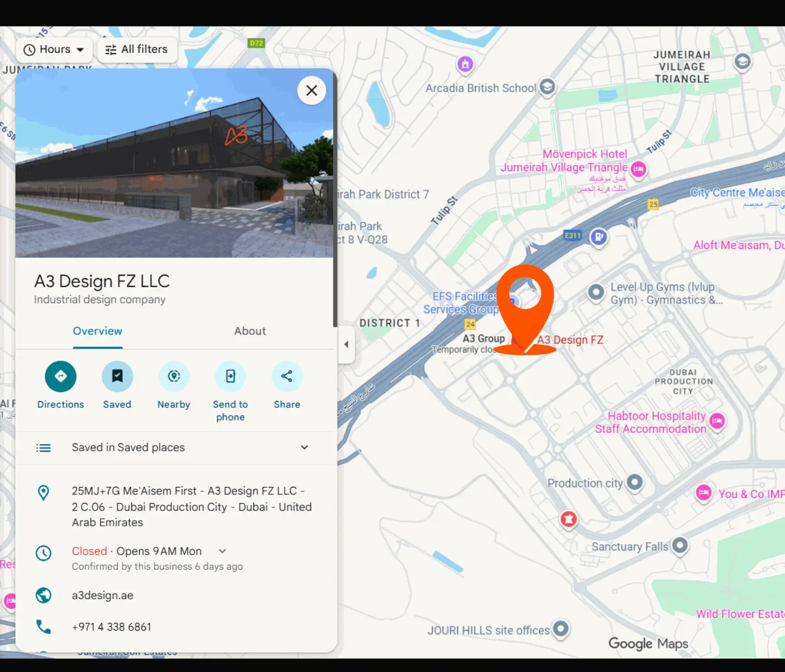Click the Habtoor Hospitality hotel pin
785x672 pixels.
tap(717, 421)
